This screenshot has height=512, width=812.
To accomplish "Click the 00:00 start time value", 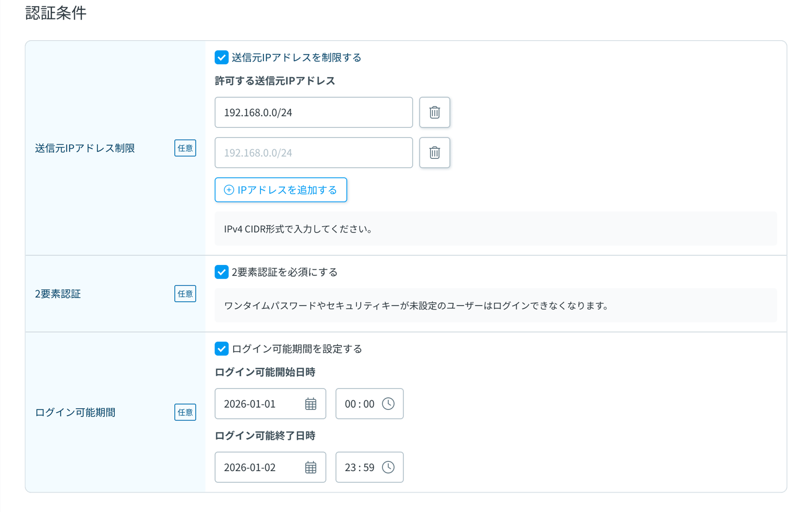I will coord(359,404).
